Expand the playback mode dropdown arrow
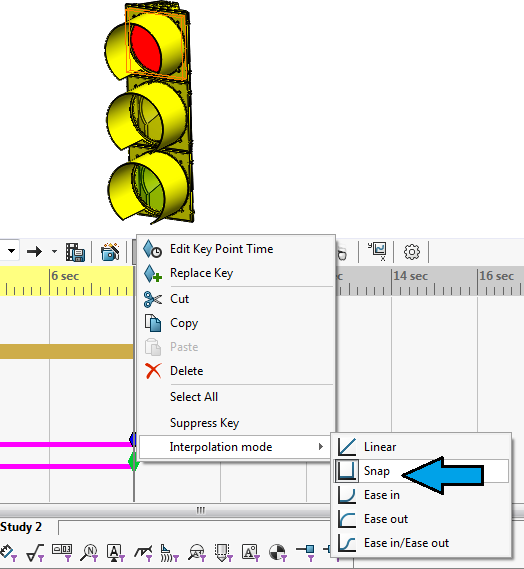This screenshot has height=569, width=524. (x=54, y=251)
